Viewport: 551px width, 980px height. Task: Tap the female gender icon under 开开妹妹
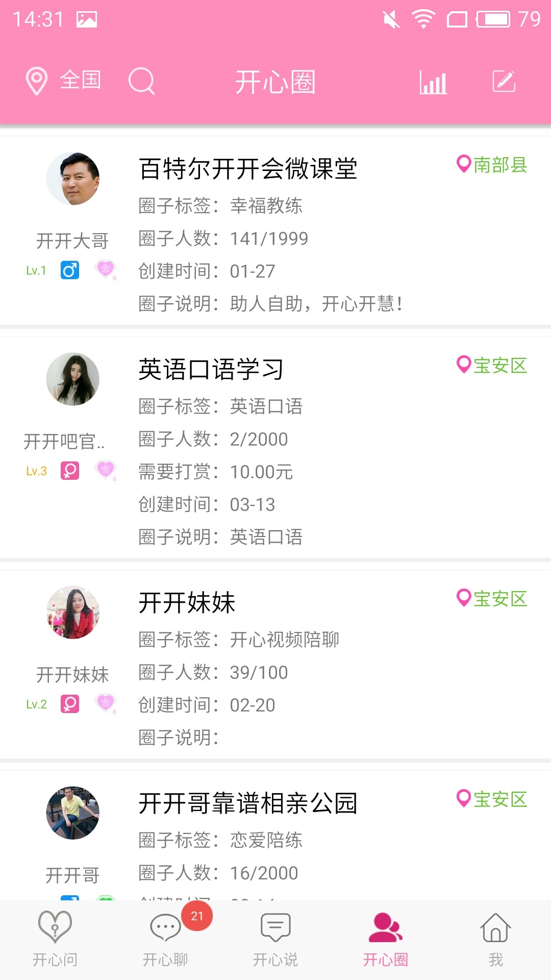click(x=70, y=704)
